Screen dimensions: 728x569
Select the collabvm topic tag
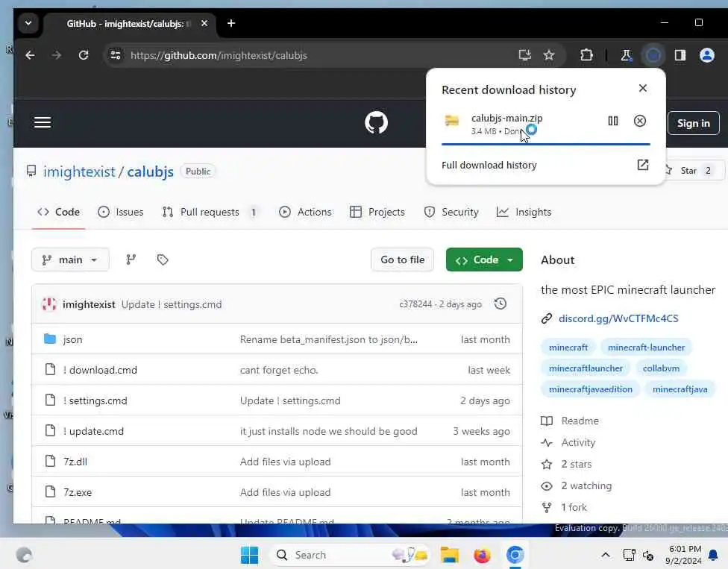661,368
